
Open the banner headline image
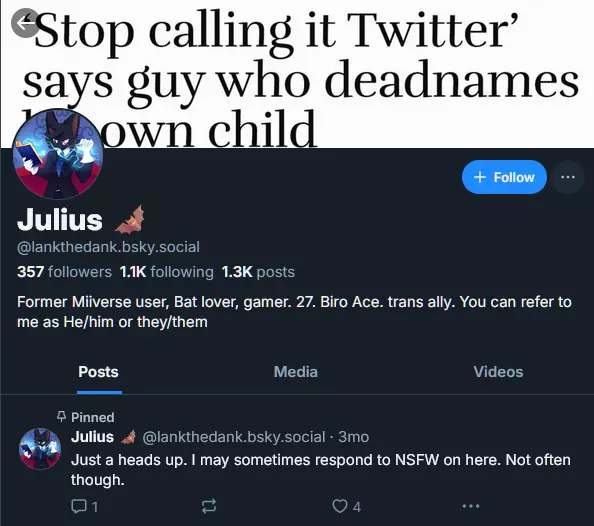pyautogui.click(x=297, y=74)
